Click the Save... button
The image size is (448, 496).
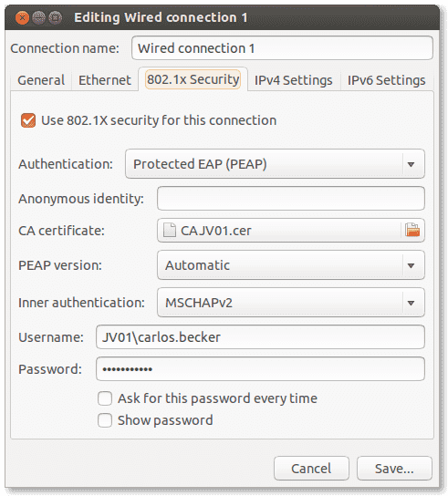click(394, 468)
